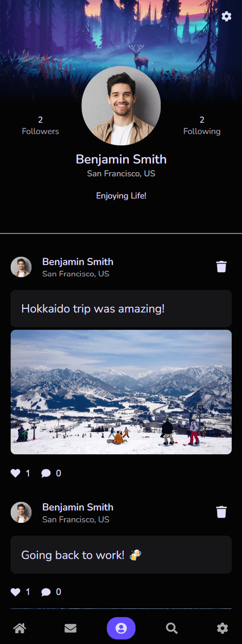Open comments on Hokkaido trip post
This screenshot has height=644, width=242.
46,473
